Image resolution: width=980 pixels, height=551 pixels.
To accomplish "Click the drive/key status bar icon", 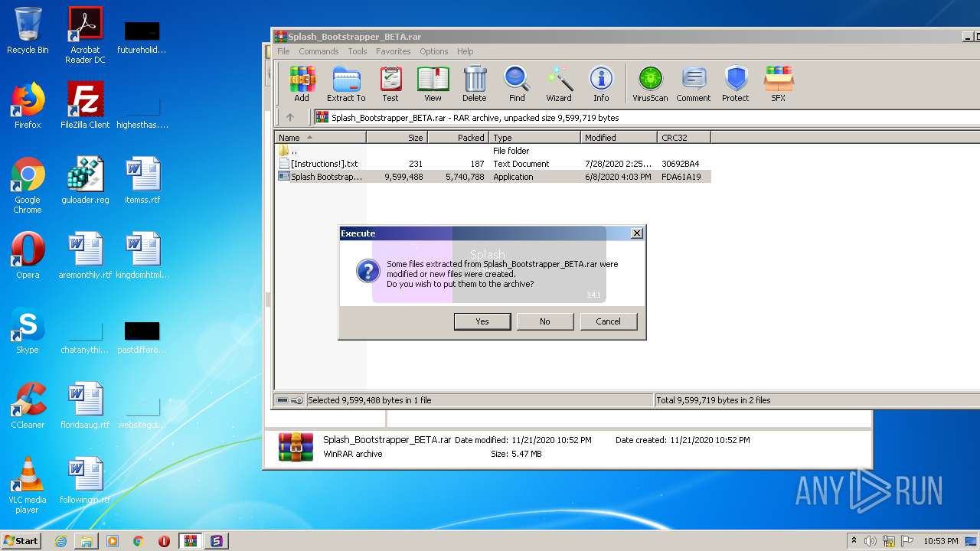I will pos(289,400).
